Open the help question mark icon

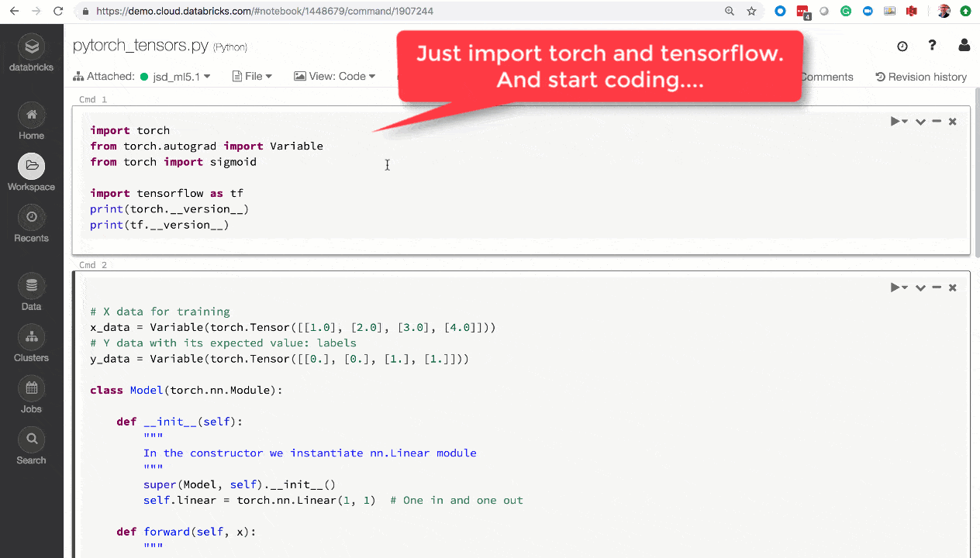click(x=933, y=46)
